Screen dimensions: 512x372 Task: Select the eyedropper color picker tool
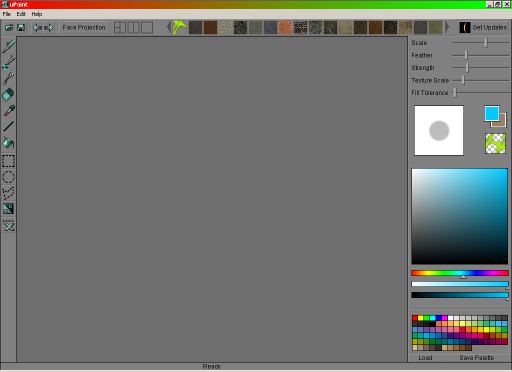(x=9, y=110)
